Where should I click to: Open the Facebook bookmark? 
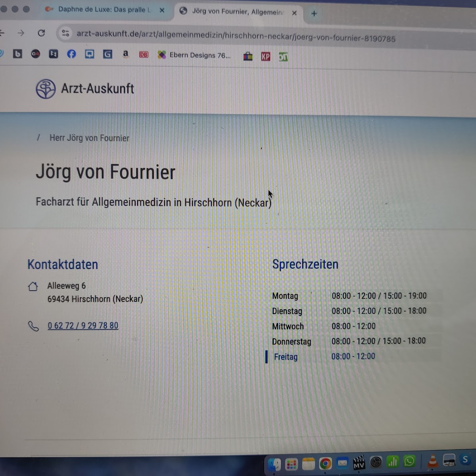click(71, 54)
